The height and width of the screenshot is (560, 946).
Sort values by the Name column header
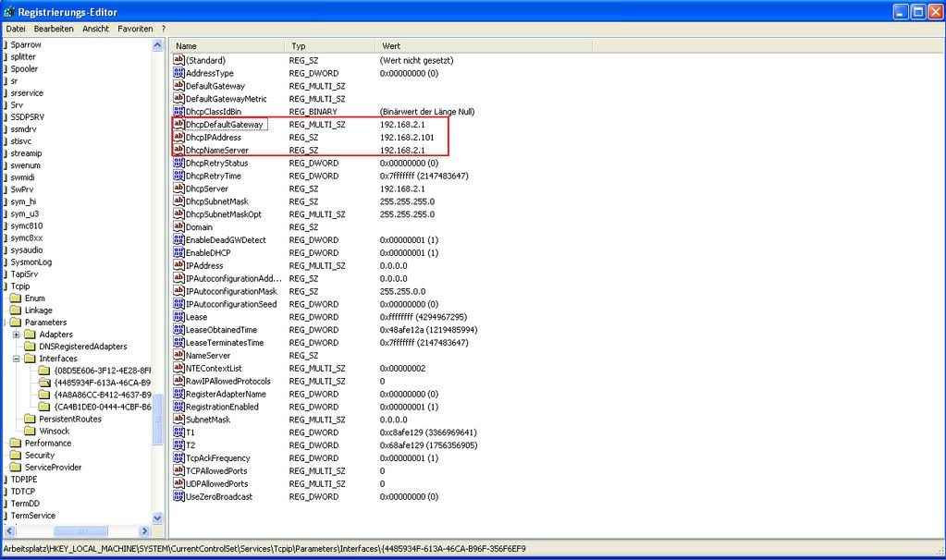tap(227, 46)
